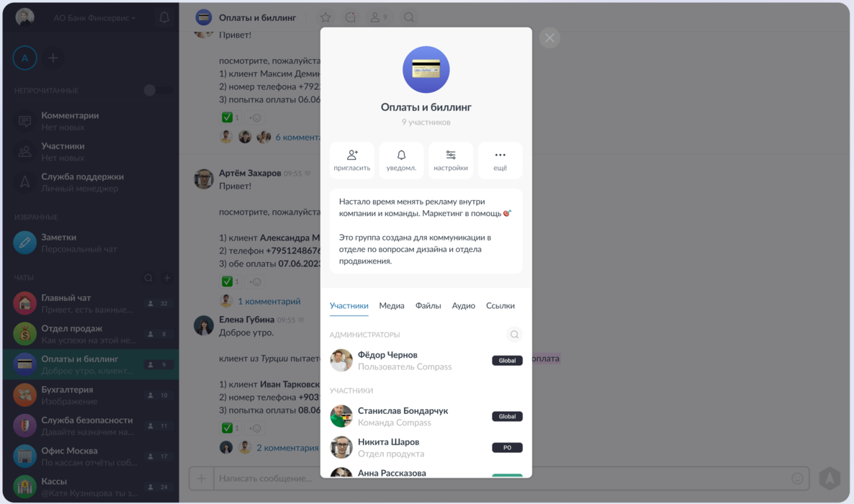
Task: Open the invite members button (пригласить)
Action: [x=352, y=160]
